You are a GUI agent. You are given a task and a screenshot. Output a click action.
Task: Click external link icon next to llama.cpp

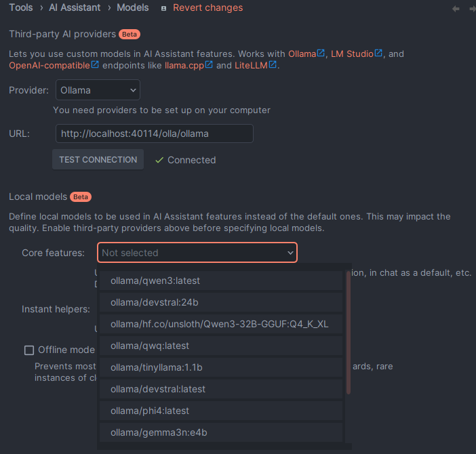click(x=209, y=64)
